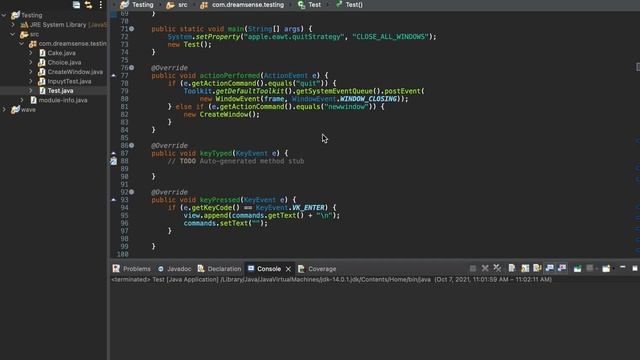Open the Package Explorer view menu
640x360 pixels.
(x=100, y=5)
